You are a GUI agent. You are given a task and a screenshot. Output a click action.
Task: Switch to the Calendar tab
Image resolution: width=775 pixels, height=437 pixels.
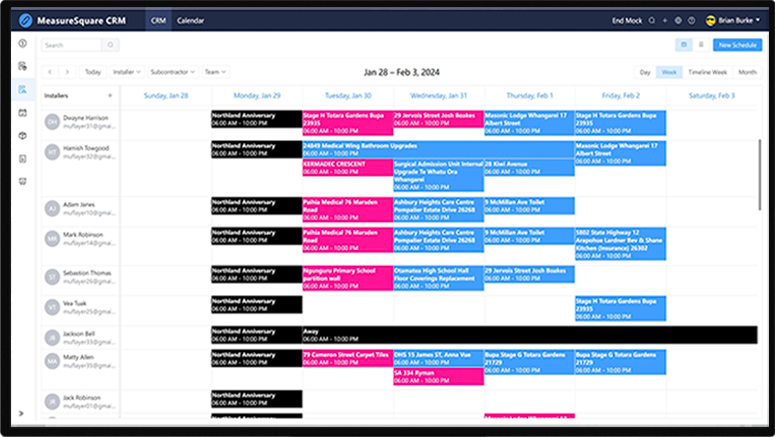[190, 20]
